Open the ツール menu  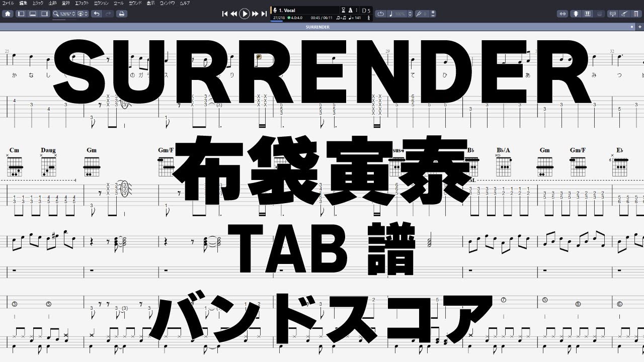point(119,3)
